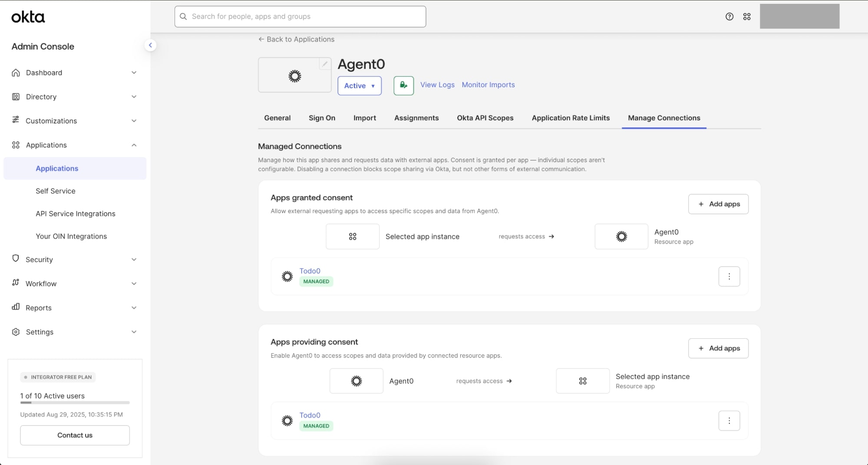Switch to the Okta API Scopes tab
The height and width of the screenshot is (465, 868).
coord(485,118)
